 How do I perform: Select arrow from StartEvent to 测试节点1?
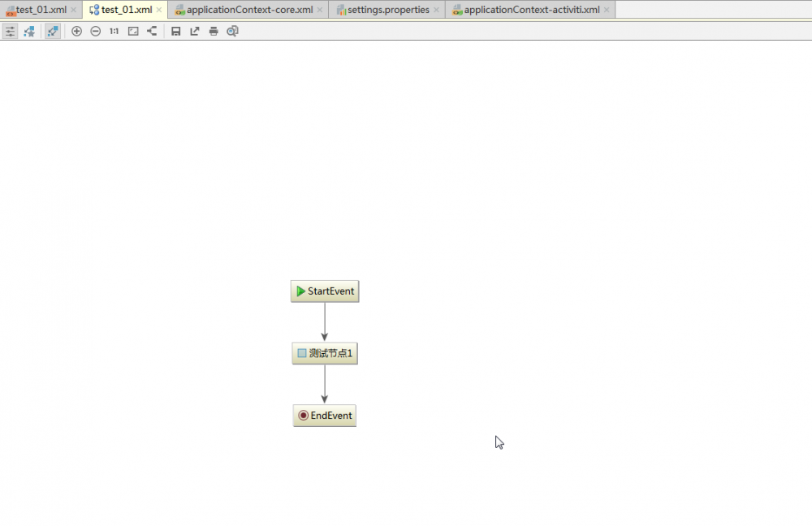coord(325,322)
